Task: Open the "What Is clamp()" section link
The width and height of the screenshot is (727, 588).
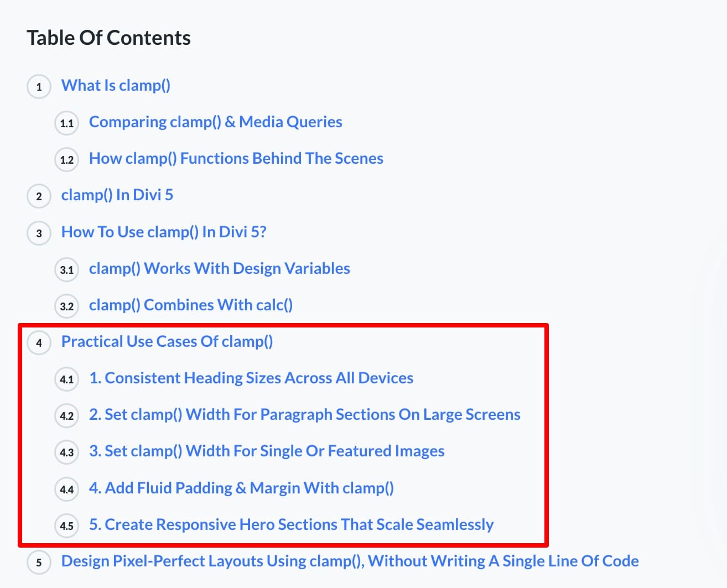Action: 116,86
